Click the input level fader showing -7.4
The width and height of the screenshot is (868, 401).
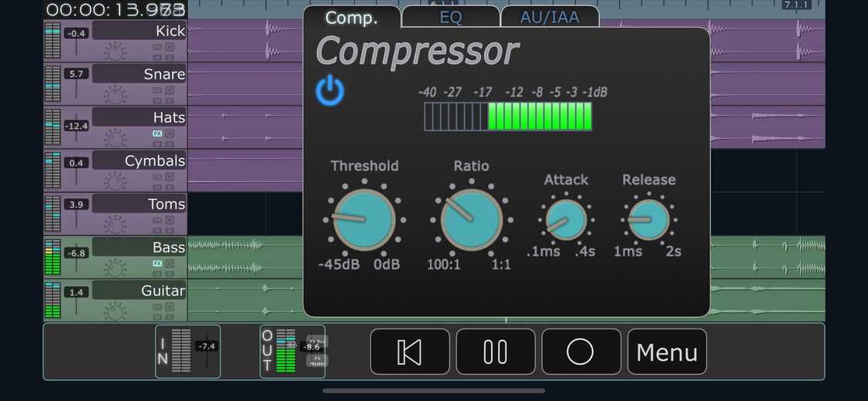(206, 346)
